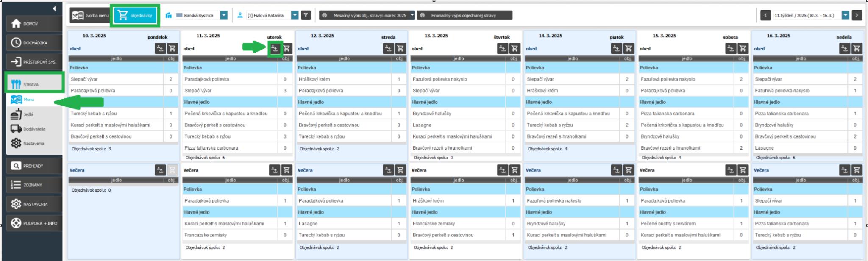Select the 'objednávky' tab
Screen dimensions: 868x261
(x=135, y=15)
